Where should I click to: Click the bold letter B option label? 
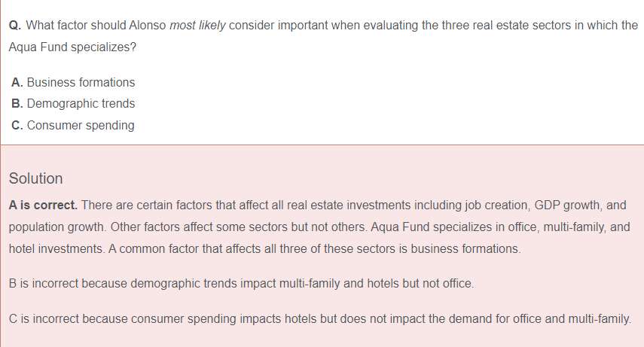[17, 103]
